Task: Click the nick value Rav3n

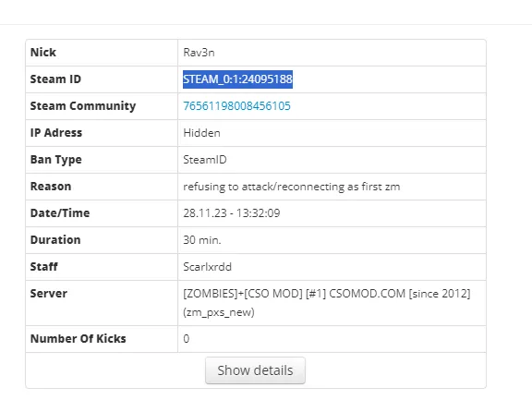Action: pos(199,53)
